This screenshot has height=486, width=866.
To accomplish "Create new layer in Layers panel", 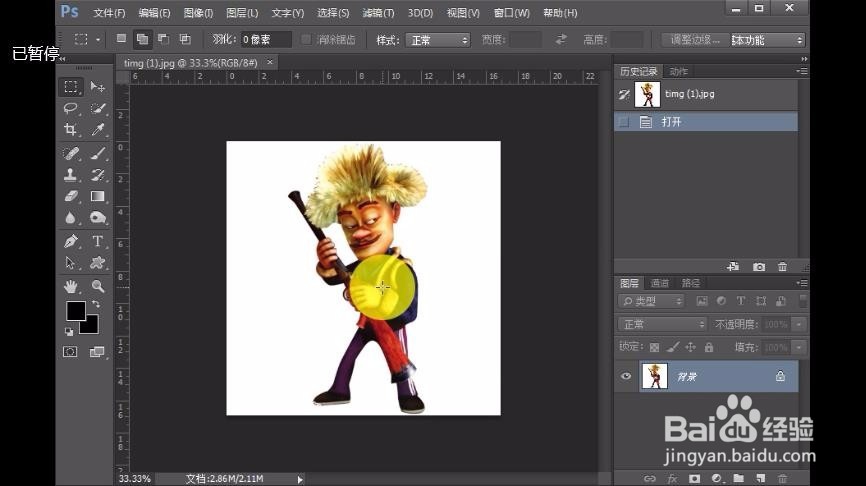I will coord(761,478).
